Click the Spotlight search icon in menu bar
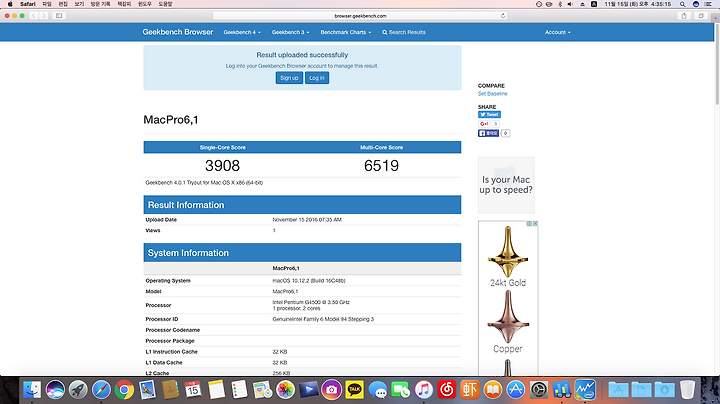This screenshot has height=404, width=720. pos(683,4)
